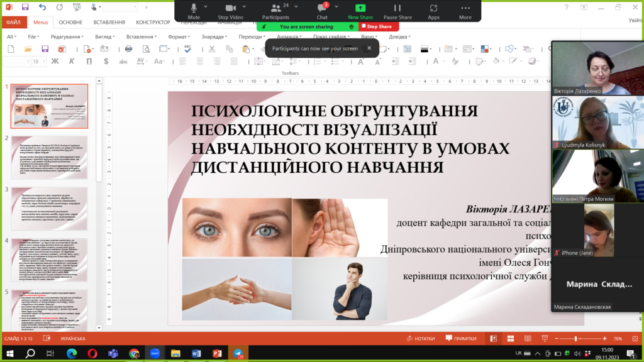Pause the Zoom screen share

[397, 11]
